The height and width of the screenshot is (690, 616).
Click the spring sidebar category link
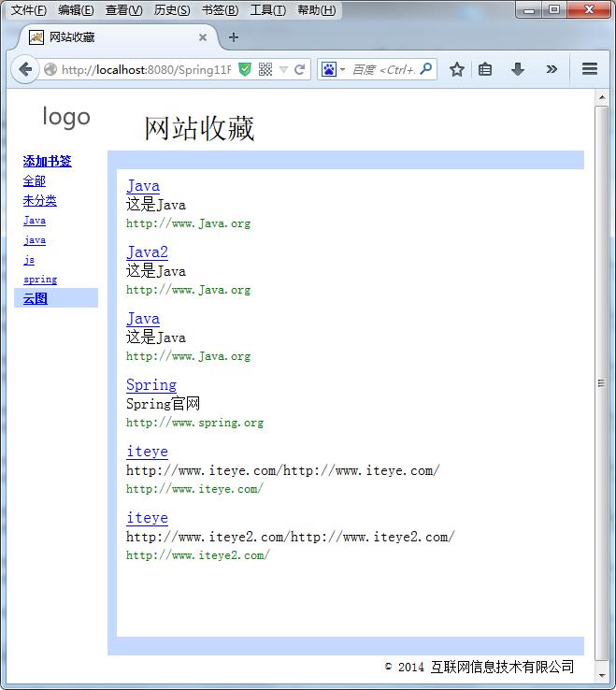tap(40, 279)
